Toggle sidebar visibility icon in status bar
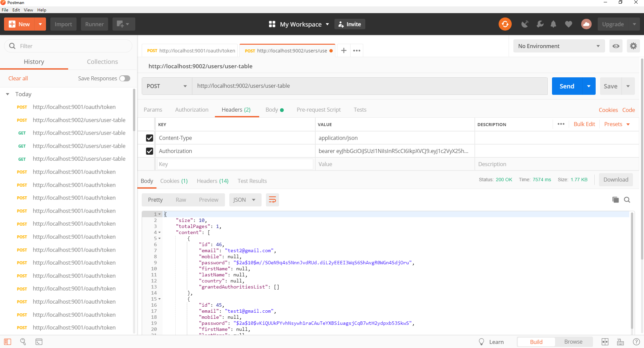Image resolution: width=644 pixels, height=348 pixels. (7, 342)
